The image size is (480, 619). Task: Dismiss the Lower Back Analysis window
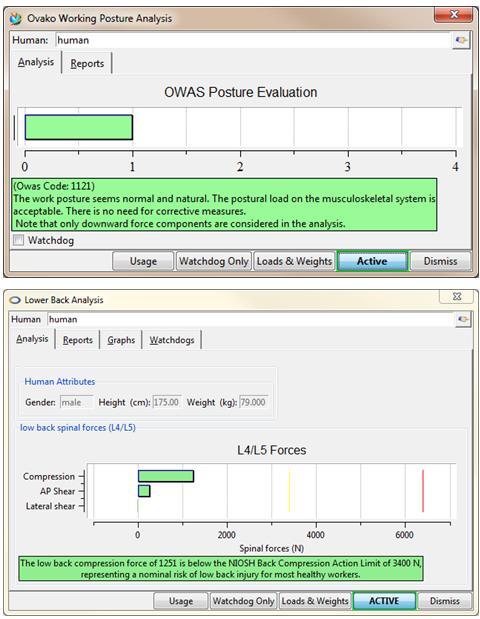pyautogui.click(x=444, y=601)
